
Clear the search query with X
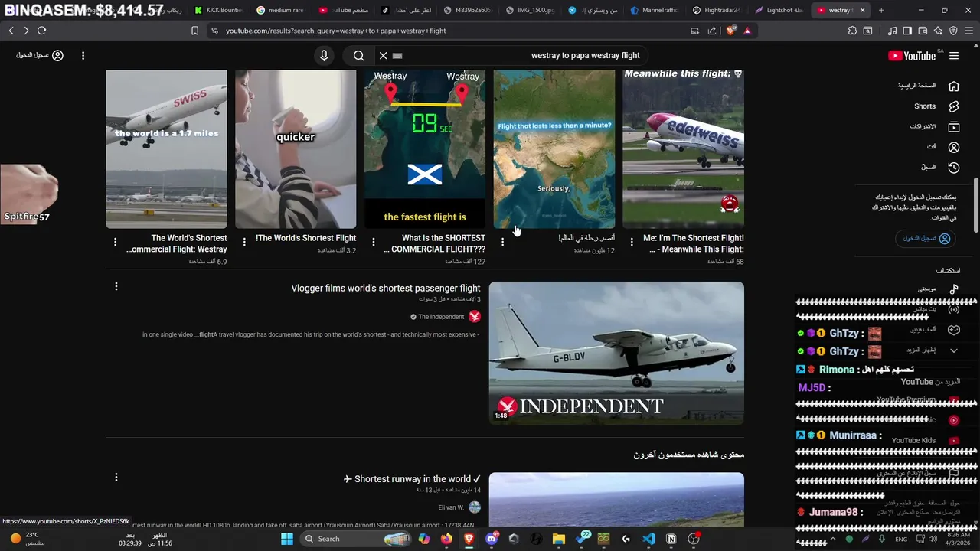[383, 55]
